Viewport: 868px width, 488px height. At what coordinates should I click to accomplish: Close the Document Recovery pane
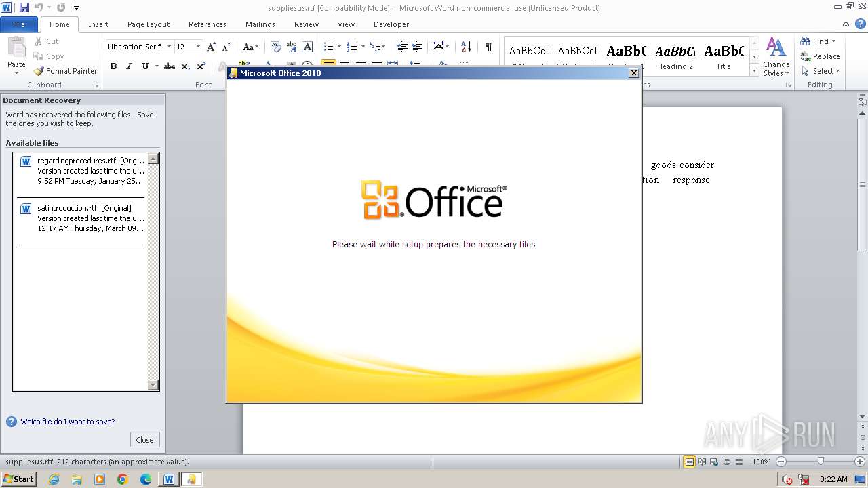tap(144, 440)
